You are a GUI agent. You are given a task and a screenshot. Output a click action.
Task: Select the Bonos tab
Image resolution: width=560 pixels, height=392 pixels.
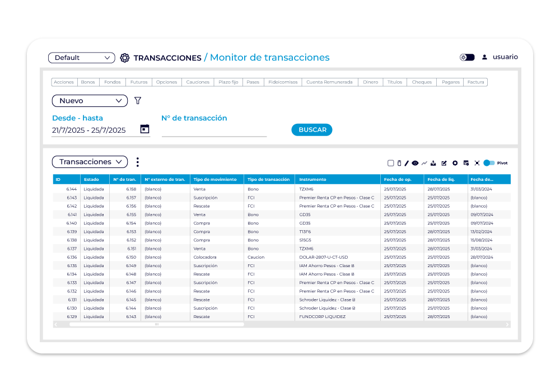pyautogui.click(x=88, y=82)
